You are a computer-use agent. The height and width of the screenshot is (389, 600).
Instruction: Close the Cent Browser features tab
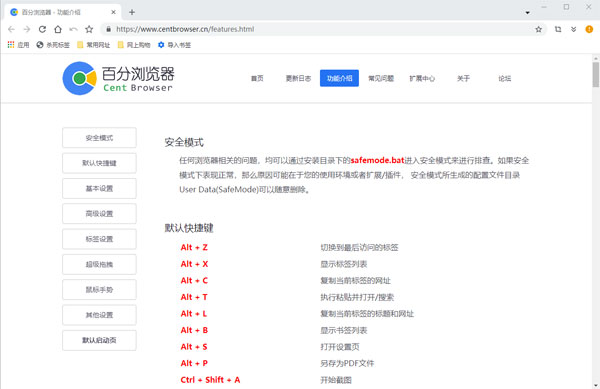click(x=113, y=12)
